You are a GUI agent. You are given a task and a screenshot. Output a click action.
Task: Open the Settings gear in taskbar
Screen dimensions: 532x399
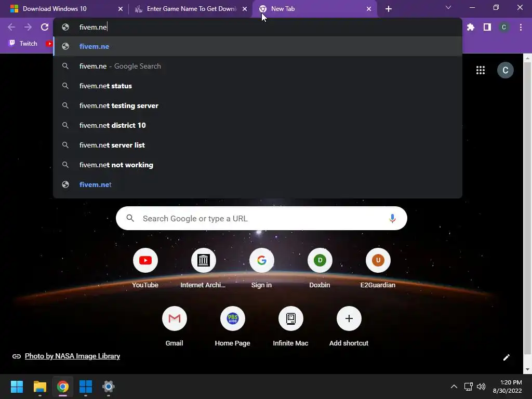[x=109, y=387]
